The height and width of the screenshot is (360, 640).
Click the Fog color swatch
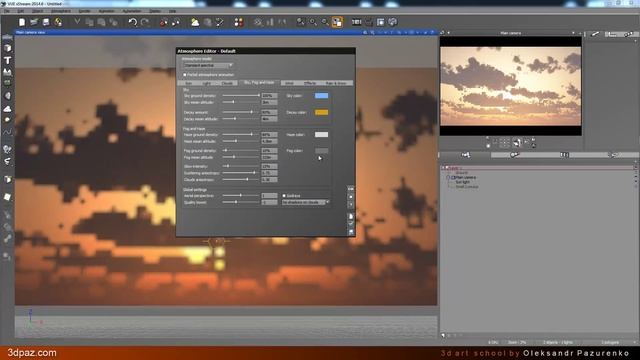pyautogui.click(x=321, y=151)
